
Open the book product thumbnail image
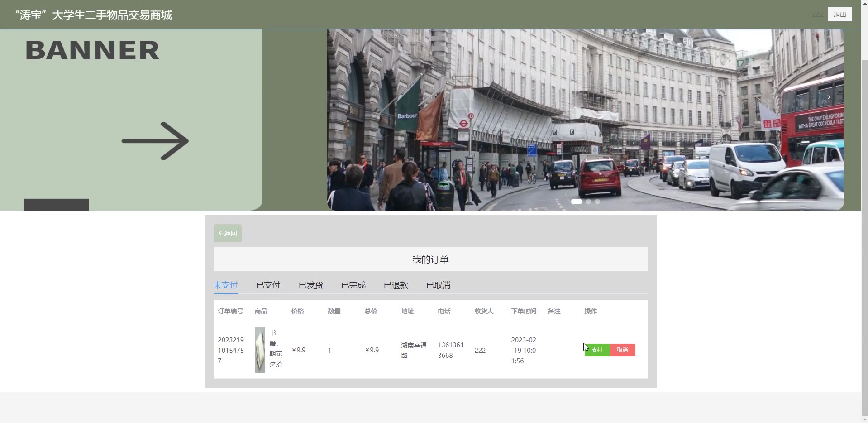click(x=260, y=350)
